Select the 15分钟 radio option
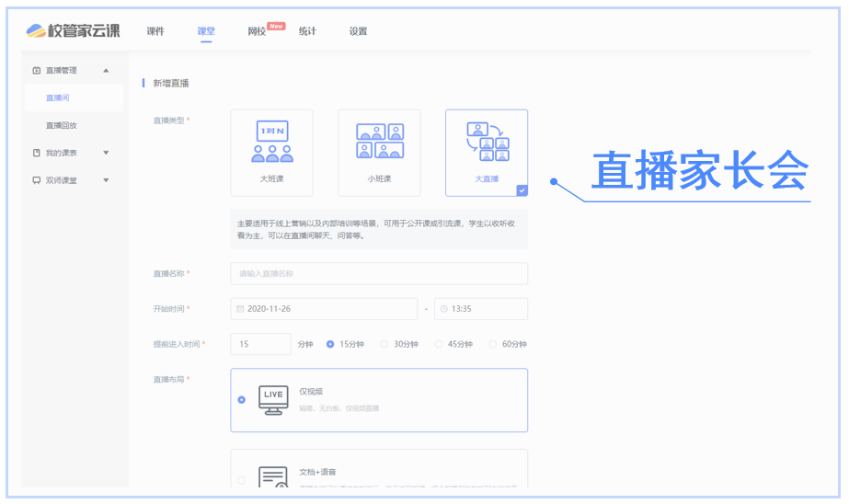The image size is (849, 504). (x=330, y=344)
